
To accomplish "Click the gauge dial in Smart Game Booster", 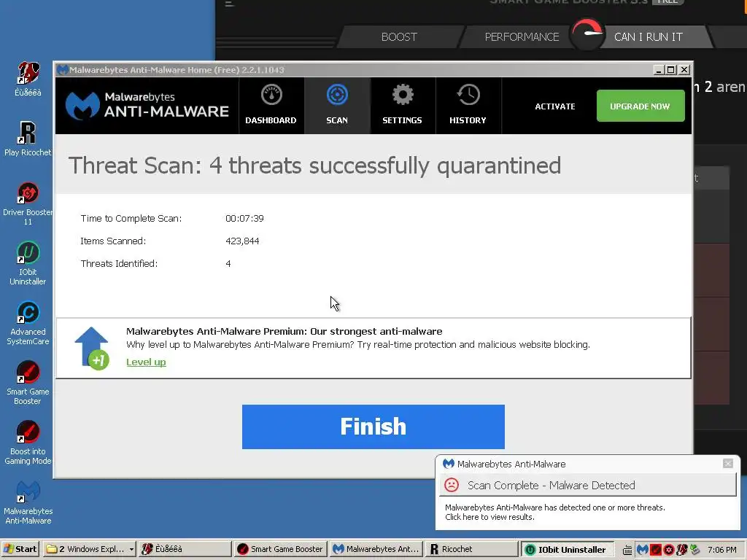I will [x=587, y=34].
